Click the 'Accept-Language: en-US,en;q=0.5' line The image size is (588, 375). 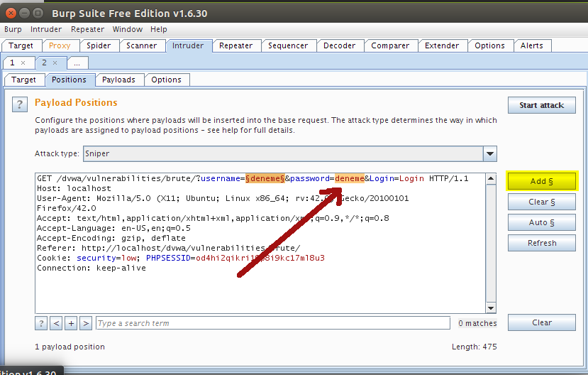(x=113, y=228)
